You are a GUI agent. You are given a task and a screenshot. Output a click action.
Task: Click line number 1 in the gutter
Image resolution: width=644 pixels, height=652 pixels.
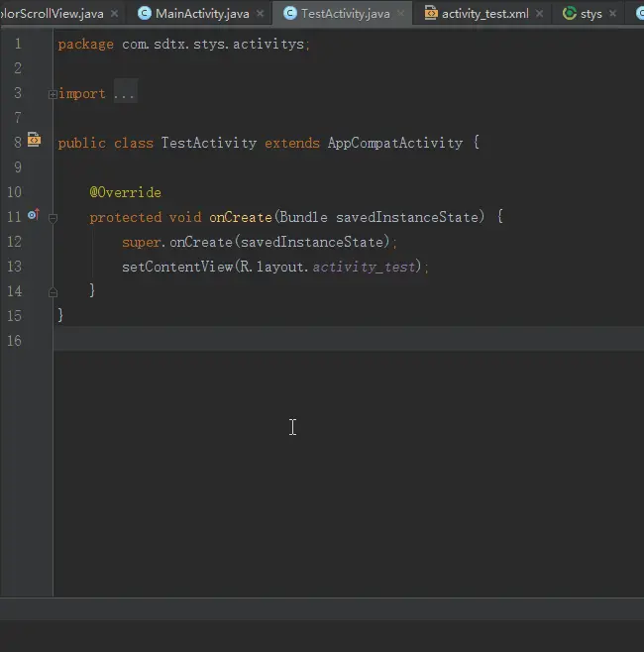[18, 44]
